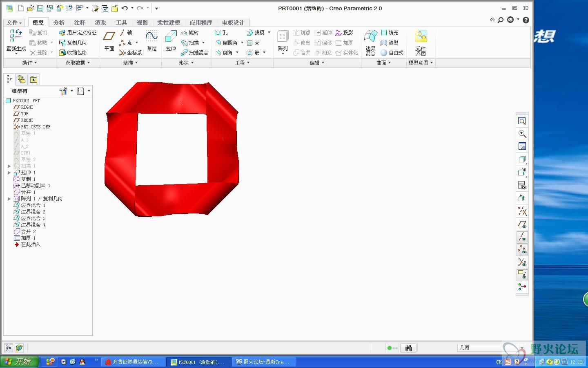Expand the Shapes (形状) group dropdown
Image resolution: width=588 pixels, height=368 pixels.
tap(186, 63)
